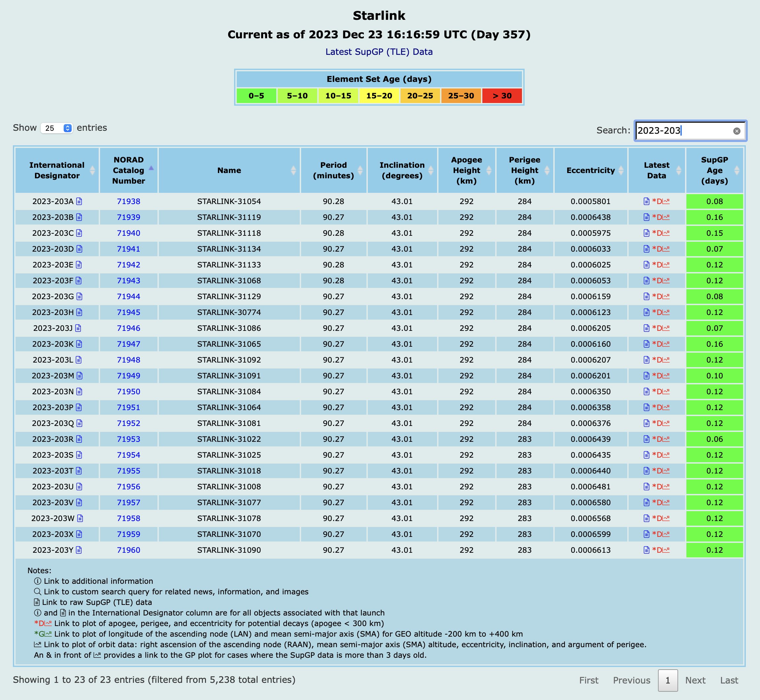Click page 1 pagination button
The height and width of the screenshot is (700, 760).
coord(668,680)
